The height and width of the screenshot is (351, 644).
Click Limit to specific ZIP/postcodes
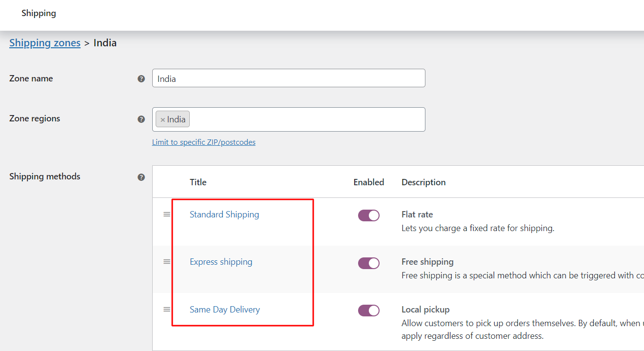204,142
